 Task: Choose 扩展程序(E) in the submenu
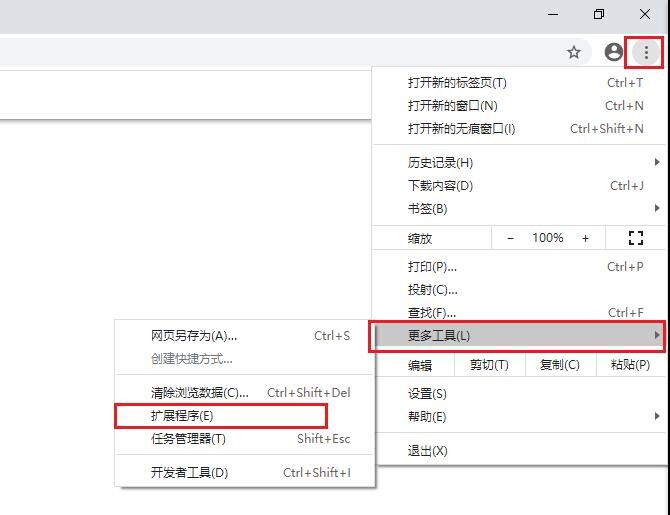point(182,415)
